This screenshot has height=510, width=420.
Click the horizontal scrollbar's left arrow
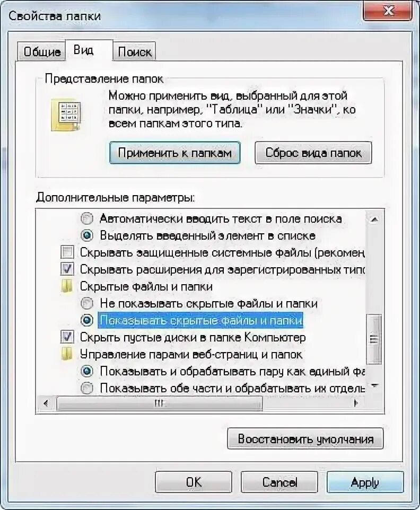click(46, 403)
